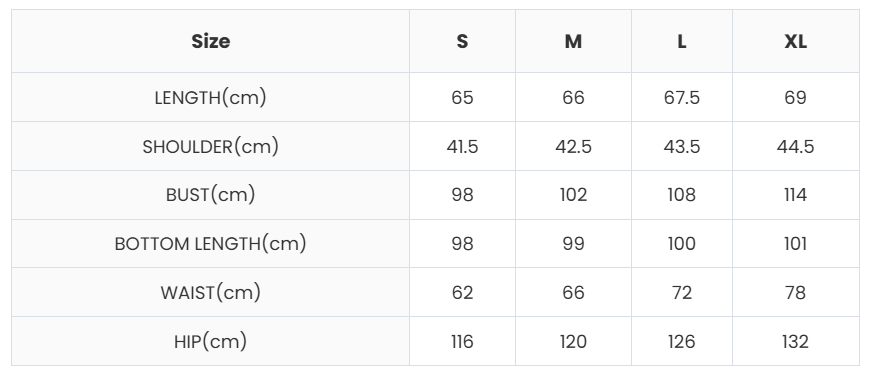Click the 78 waist value for XL
Viewport: 869px width, 377px height.
pyautogui.click(x=795, y=292)
